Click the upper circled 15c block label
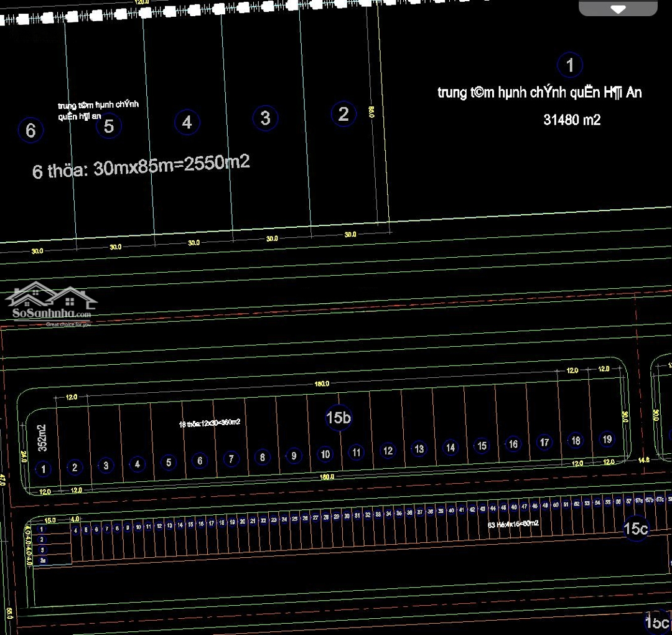Image resolution: width=672 pixels, height=635 pixels. pos(635,529)
